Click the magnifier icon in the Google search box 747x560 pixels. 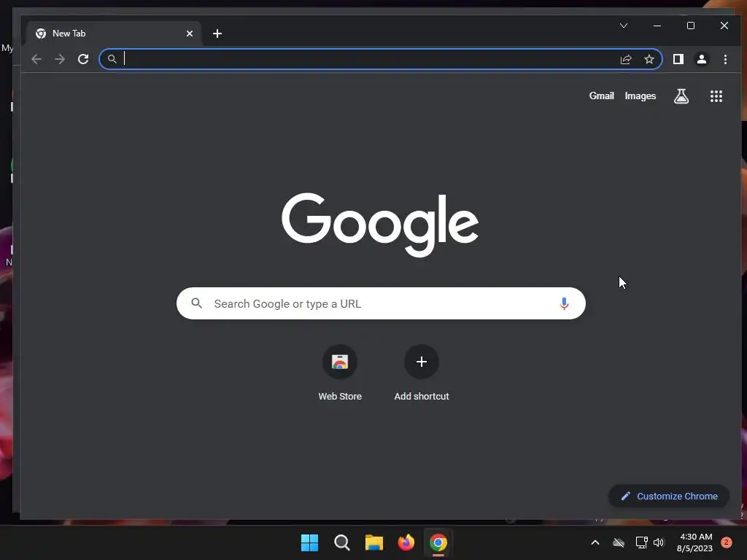(197, 303)
